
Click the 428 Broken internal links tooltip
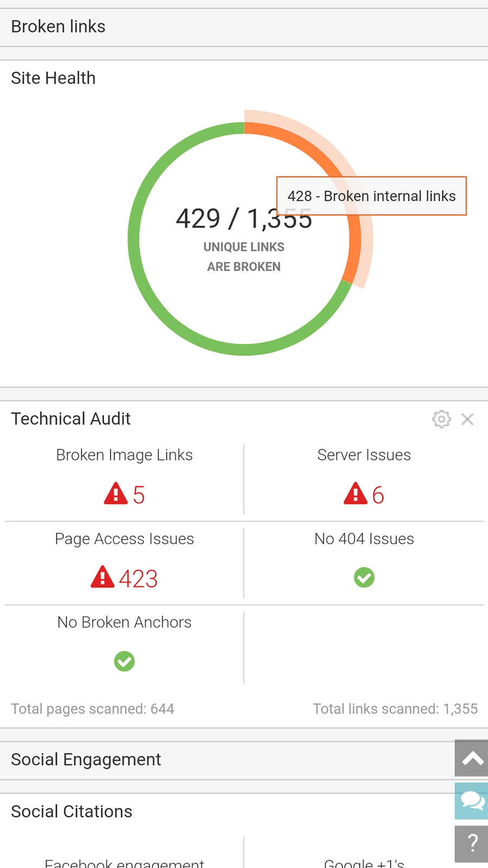(371, 196)
